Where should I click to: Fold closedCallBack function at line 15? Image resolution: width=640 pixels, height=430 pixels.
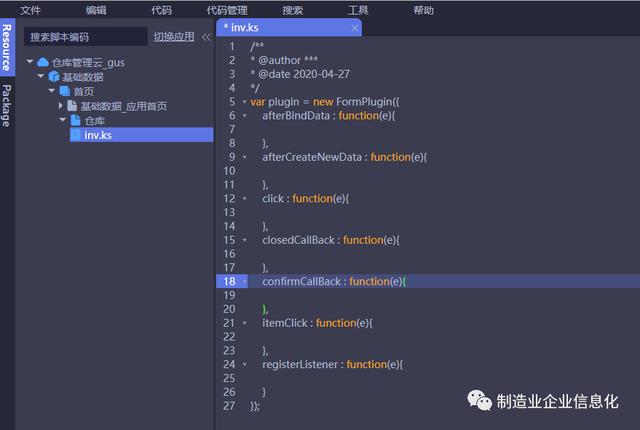coord(244,240)
